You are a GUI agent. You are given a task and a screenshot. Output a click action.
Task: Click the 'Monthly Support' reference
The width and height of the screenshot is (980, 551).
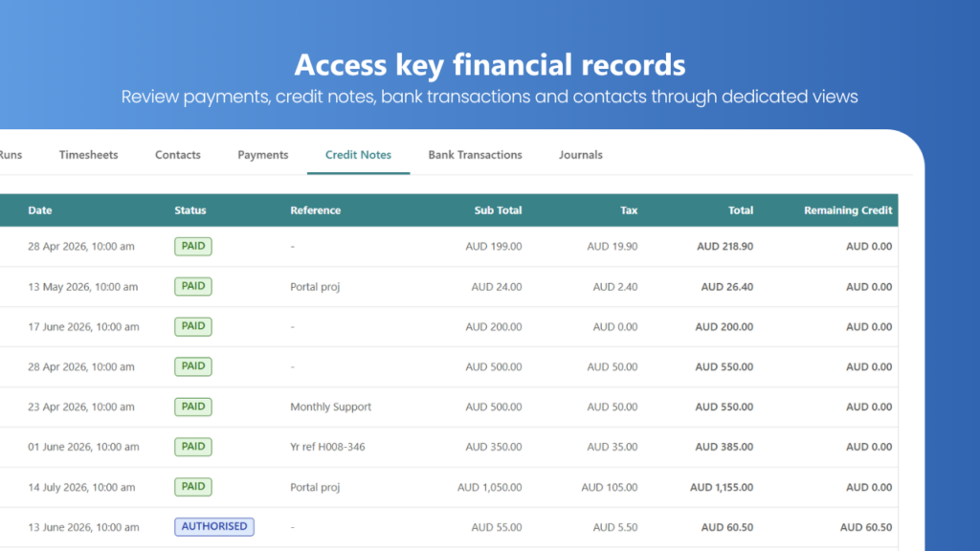330,407
